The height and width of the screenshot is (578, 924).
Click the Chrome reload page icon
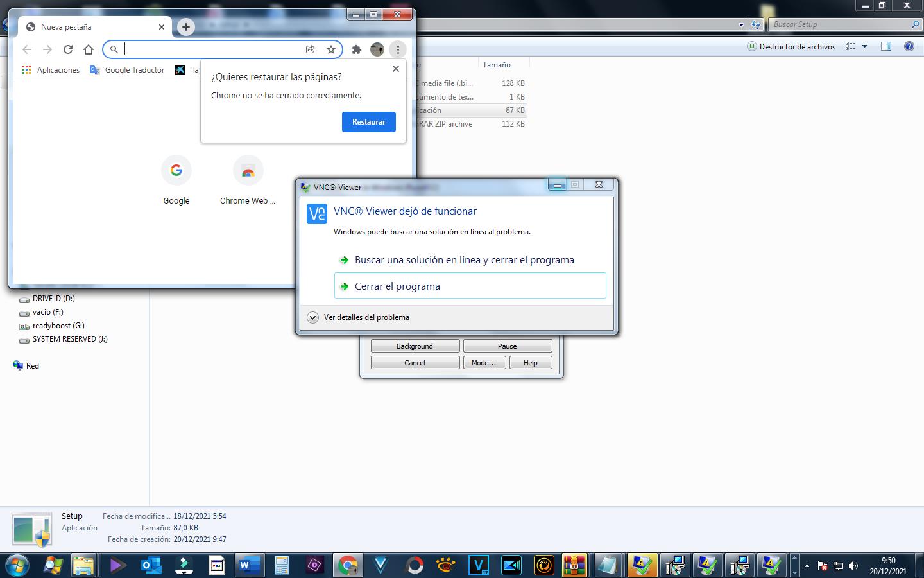68,49
